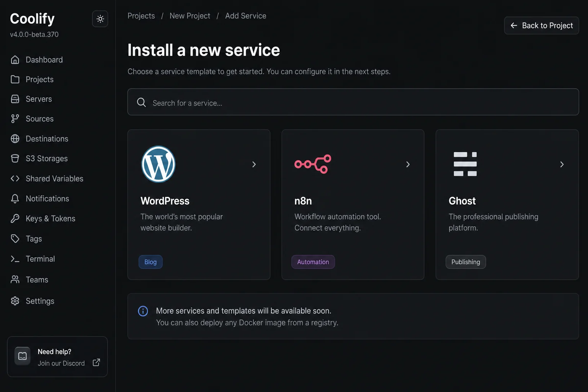The height and width of the screenshot is (392, 588).
Task: Click the Add Service breadcrumb
Action: (x=246, y=16)
